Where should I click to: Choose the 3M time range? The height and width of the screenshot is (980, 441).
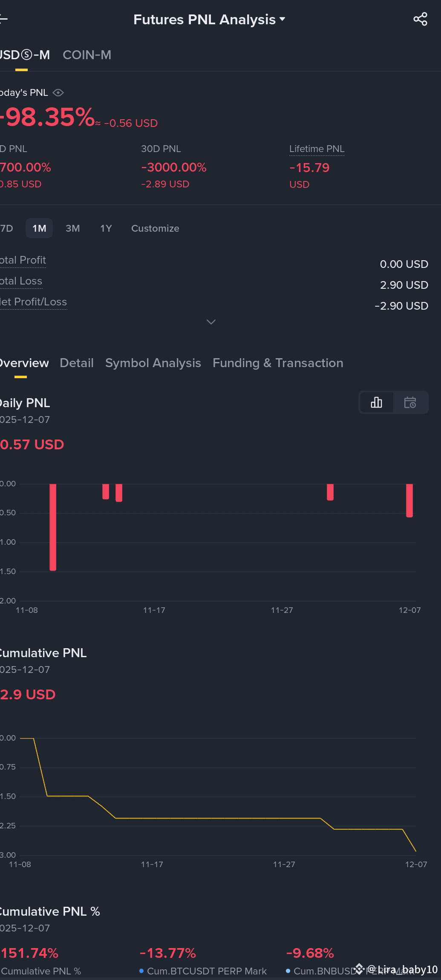(x=73, y=228)
